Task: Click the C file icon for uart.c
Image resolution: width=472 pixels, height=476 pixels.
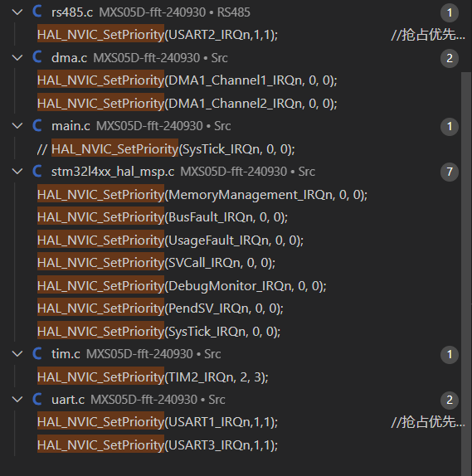Action: pos(37,399)
